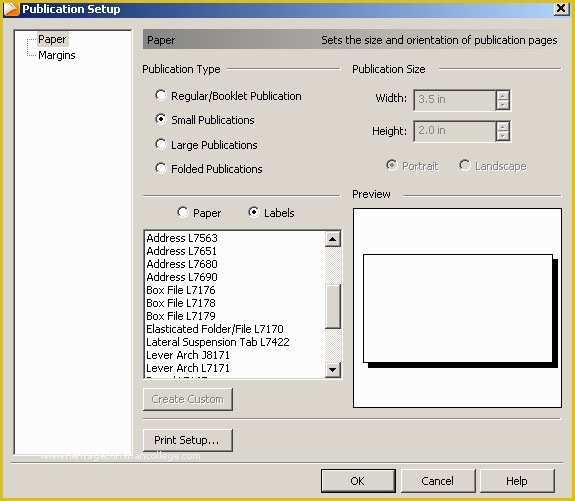This screenshot has width=575, height=501.
Task: Increase Height with spinner up arrow
Action: tap(503, 126)
